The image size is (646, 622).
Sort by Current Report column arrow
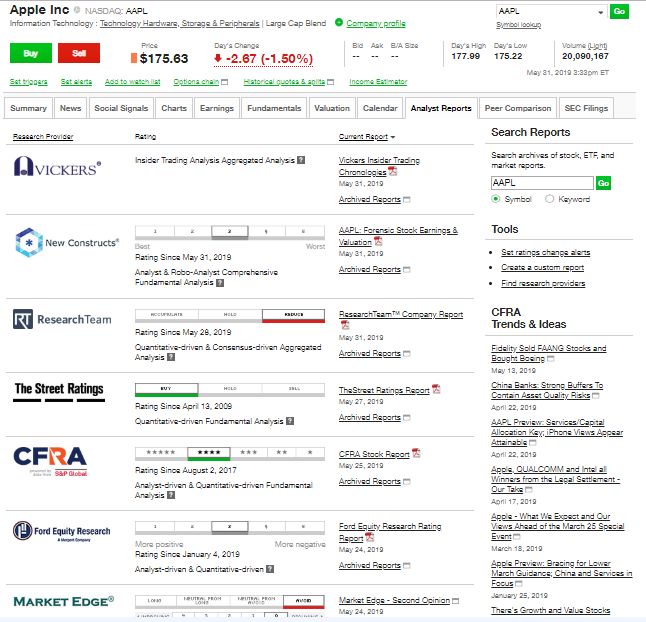click(393, 137)
